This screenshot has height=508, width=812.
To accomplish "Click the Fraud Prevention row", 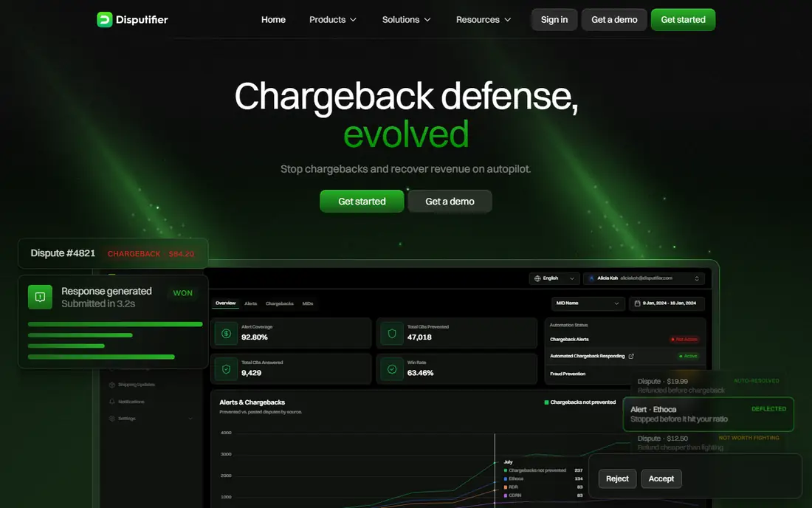I will pos(625,374).
